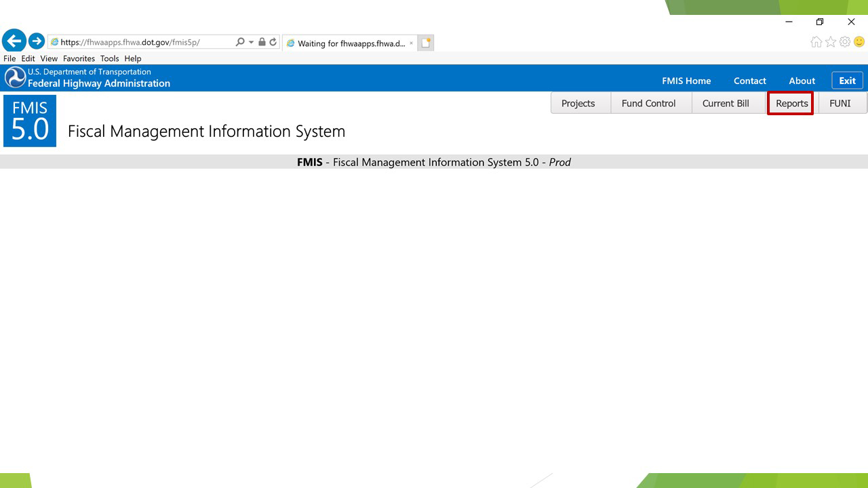Image resolution: width=868 pixels, height=488 pixels.
Task: Click the search magnifier in address bar
Action: click(x=240, y=42)
